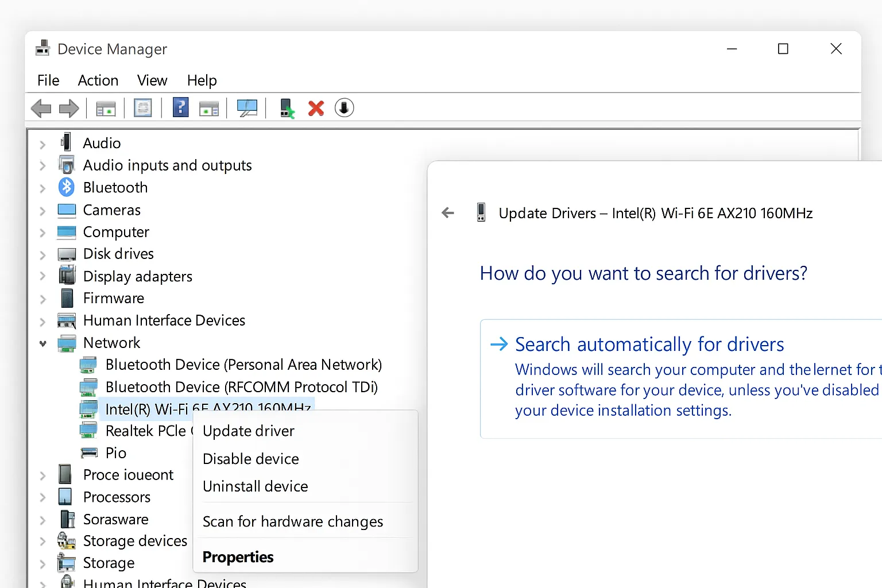Collapse the Network category

click(42, 343)
